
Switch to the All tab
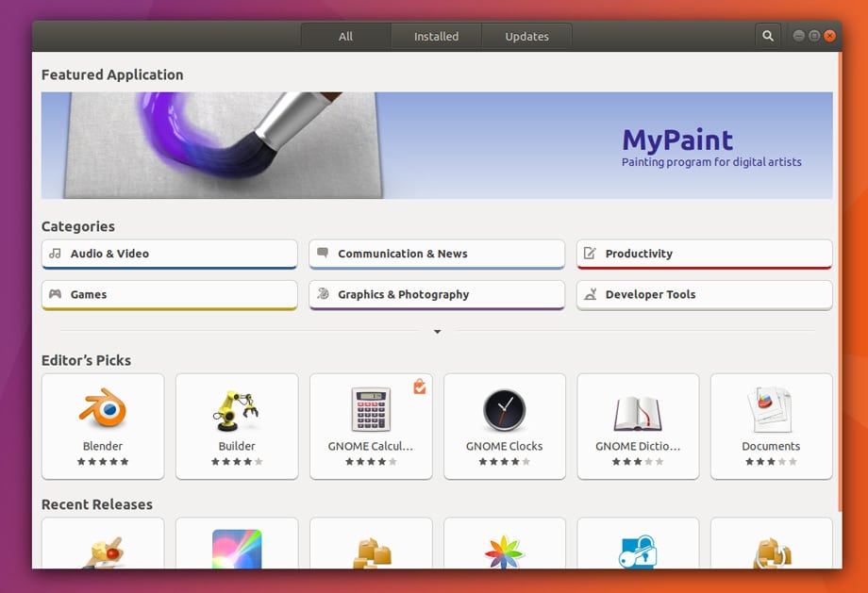point(346,37)
